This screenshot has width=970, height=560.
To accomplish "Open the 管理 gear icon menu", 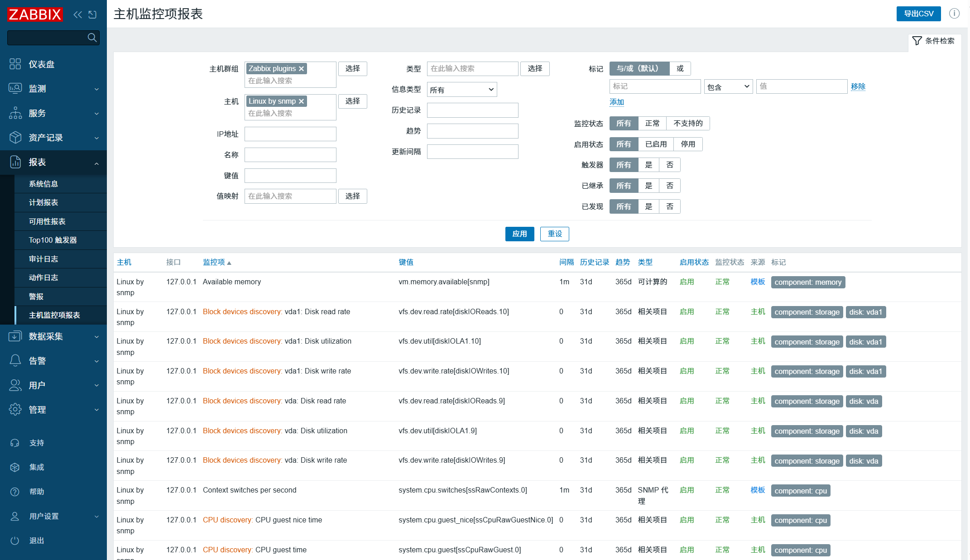I will click(x=15, y=409).
